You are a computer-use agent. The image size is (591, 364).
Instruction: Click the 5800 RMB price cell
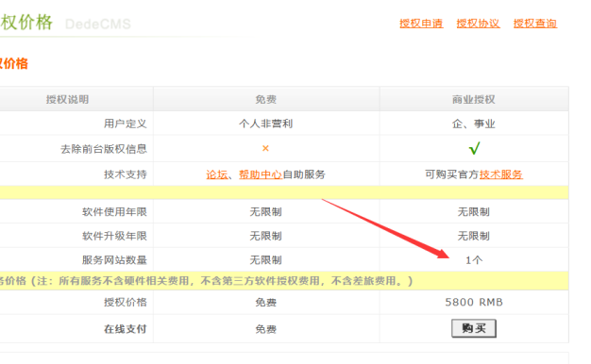474,303
